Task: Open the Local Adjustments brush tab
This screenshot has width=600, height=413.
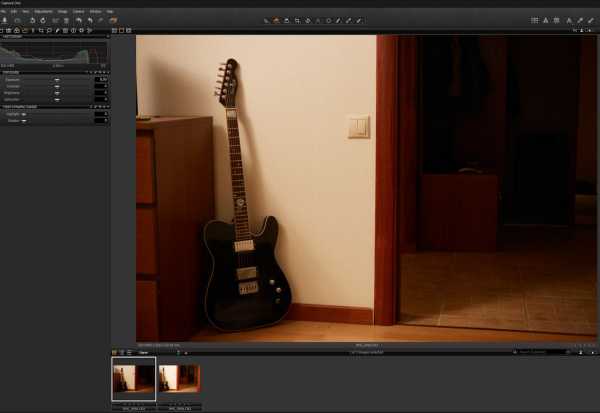Action: (x=57, y=30)
